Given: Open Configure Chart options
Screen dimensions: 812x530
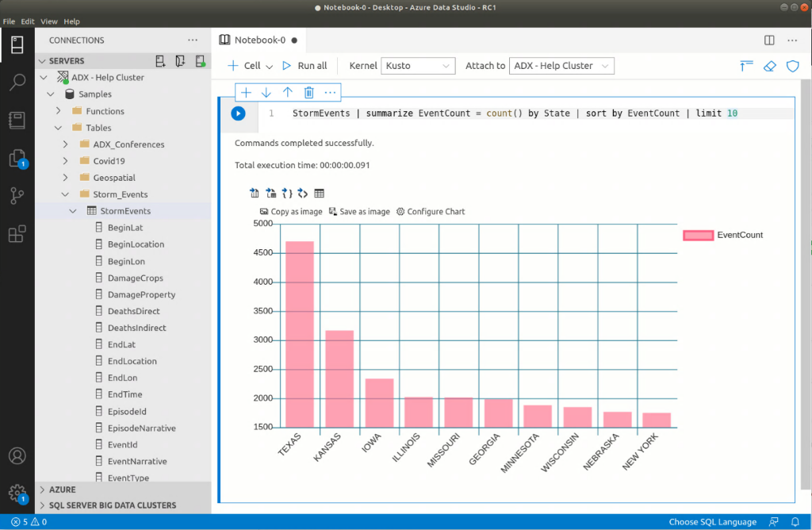Looking at the screenshot, I should point(431,211).
